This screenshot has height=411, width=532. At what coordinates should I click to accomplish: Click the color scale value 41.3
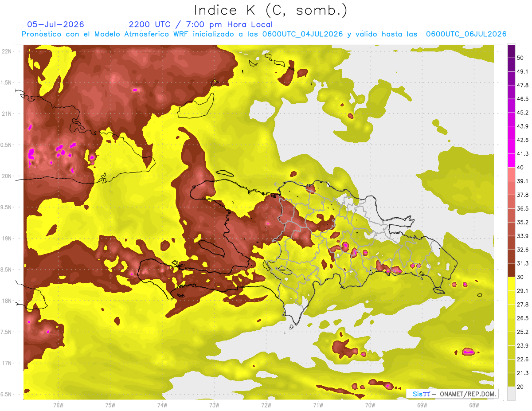tap(523, 154)
